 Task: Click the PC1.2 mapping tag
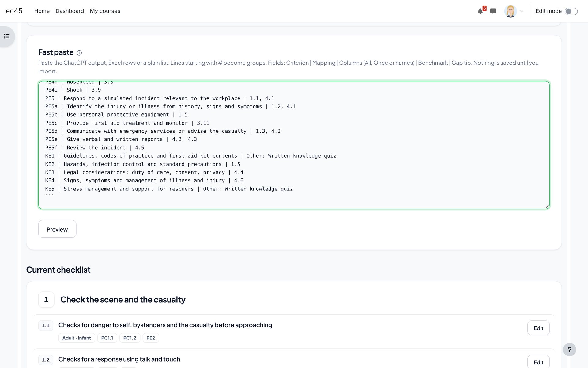point(130,338)
